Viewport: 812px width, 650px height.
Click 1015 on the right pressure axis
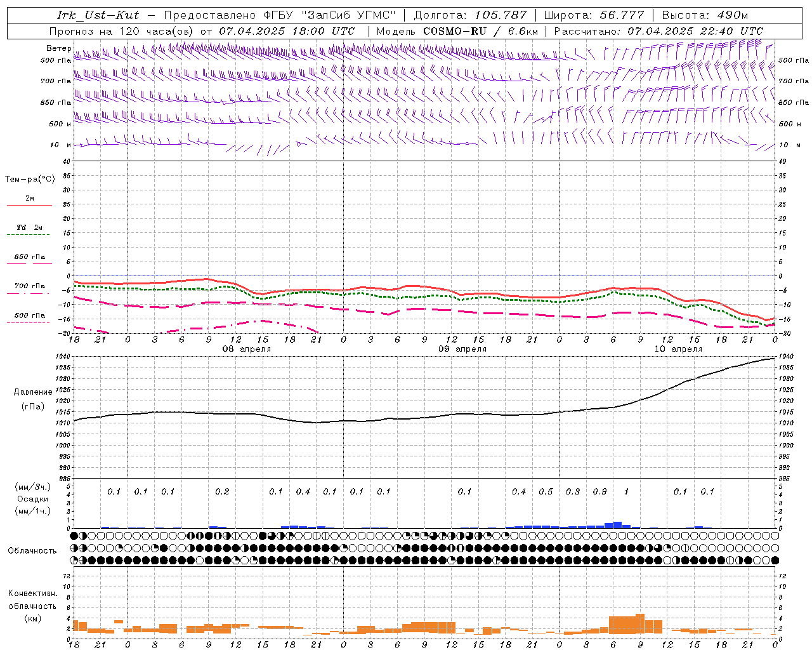click(x=786, y=412)
